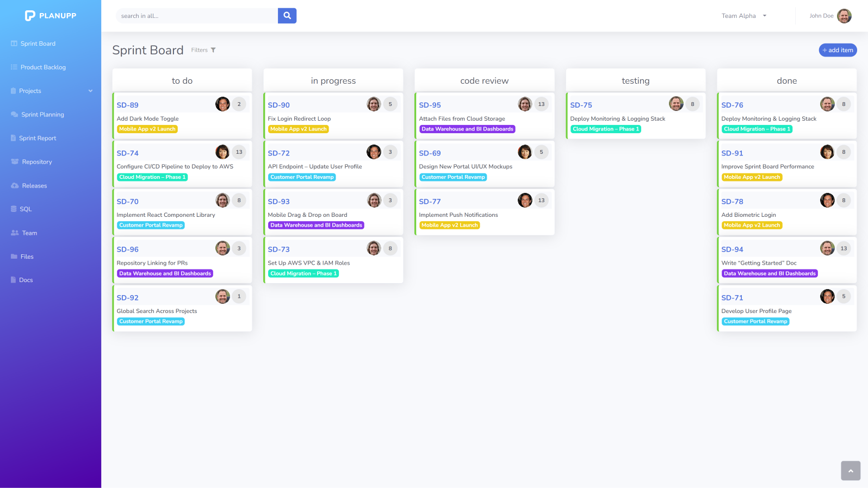Click the Product Backlog list icon

[14, 67]
